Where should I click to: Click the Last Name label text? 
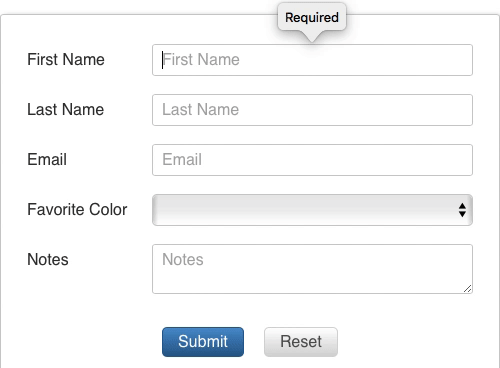(65, 110)
